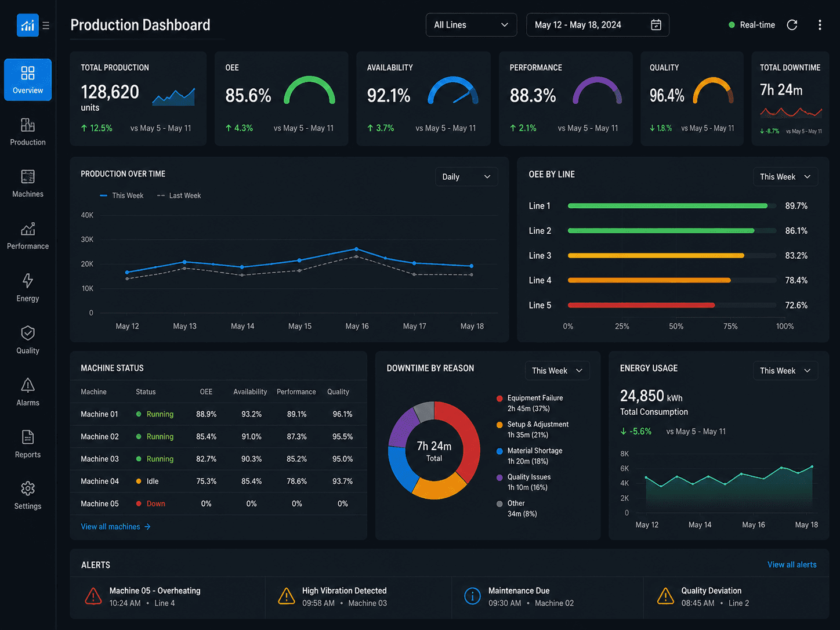Image resolution: width=840 pixels, height=630 pixels.
Task: Open OEE By Line This Week dropdown
Action: click(x=785, y=177)
